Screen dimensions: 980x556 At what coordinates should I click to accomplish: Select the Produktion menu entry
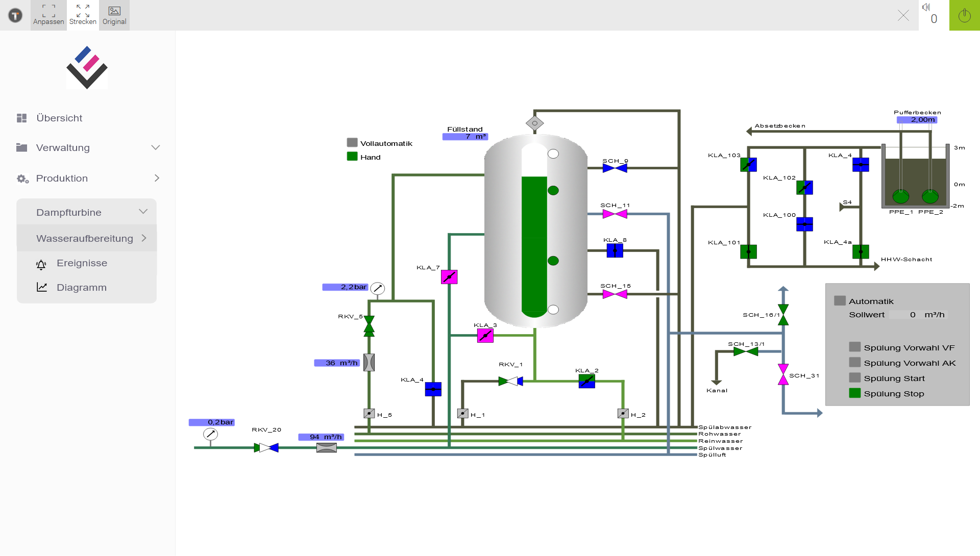click(62, 179)
